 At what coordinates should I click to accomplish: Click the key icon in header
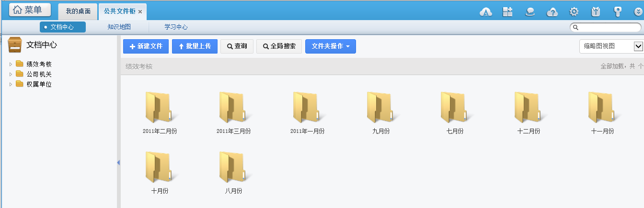(618, 12)
